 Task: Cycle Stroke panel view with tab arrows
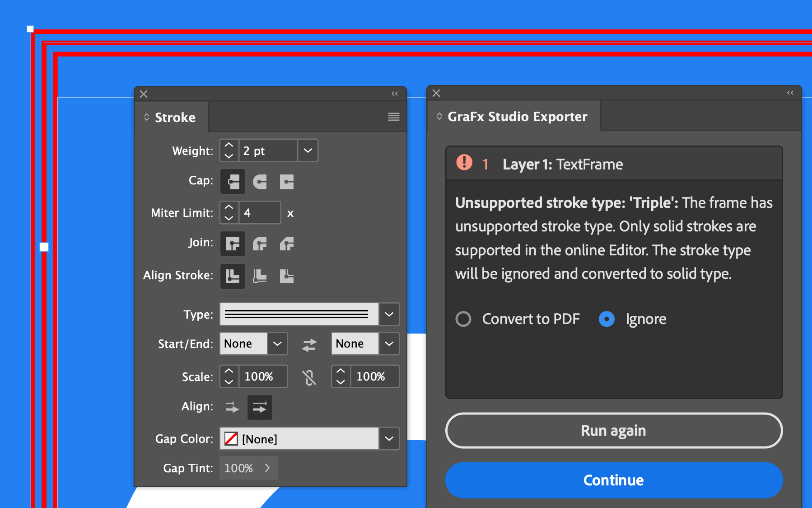147,117
